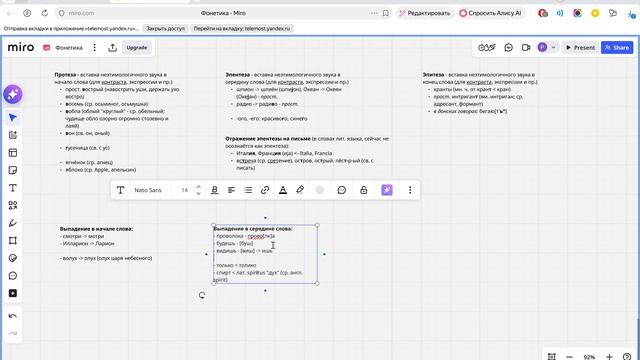The width and height of the screenshot is (640, 360).
Task: Open timer and activities tools
Action: (487, 48)
